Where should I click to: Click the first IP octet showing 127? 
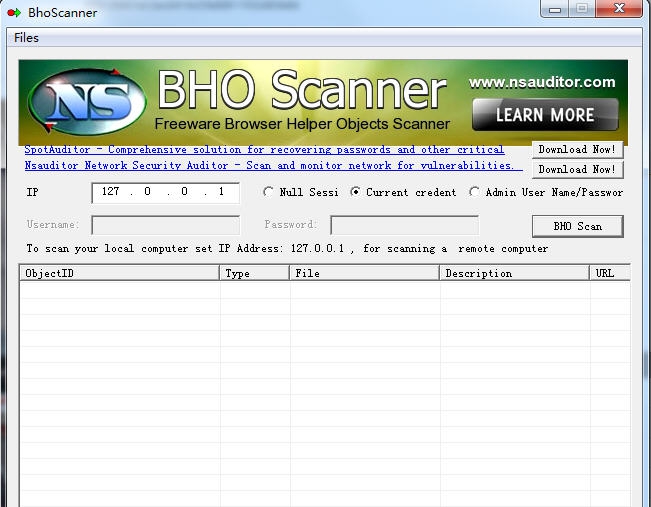[110, 191]
